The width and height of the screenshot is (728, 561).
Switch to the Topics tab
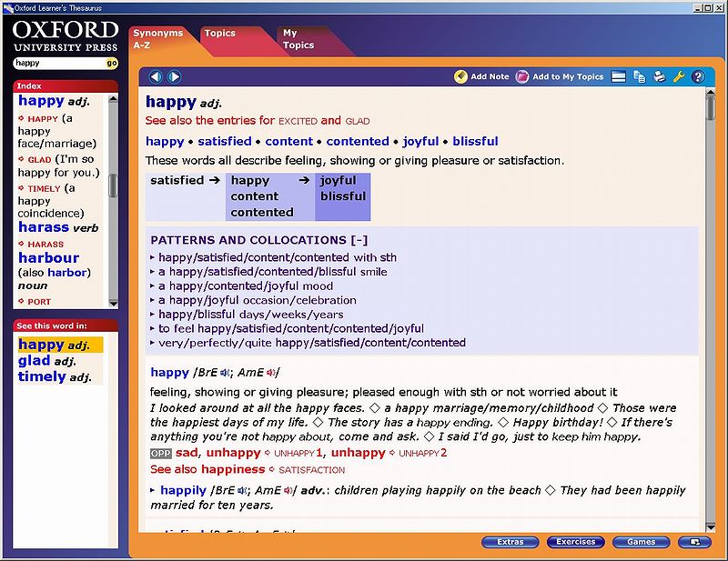pyautogui.click(x=220, y=34)
